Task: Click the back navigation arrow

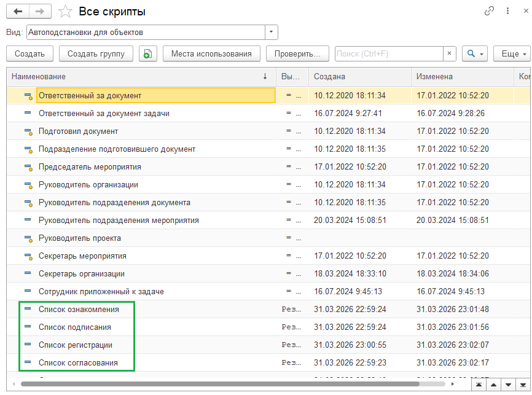Action: (x=17, y=12)
